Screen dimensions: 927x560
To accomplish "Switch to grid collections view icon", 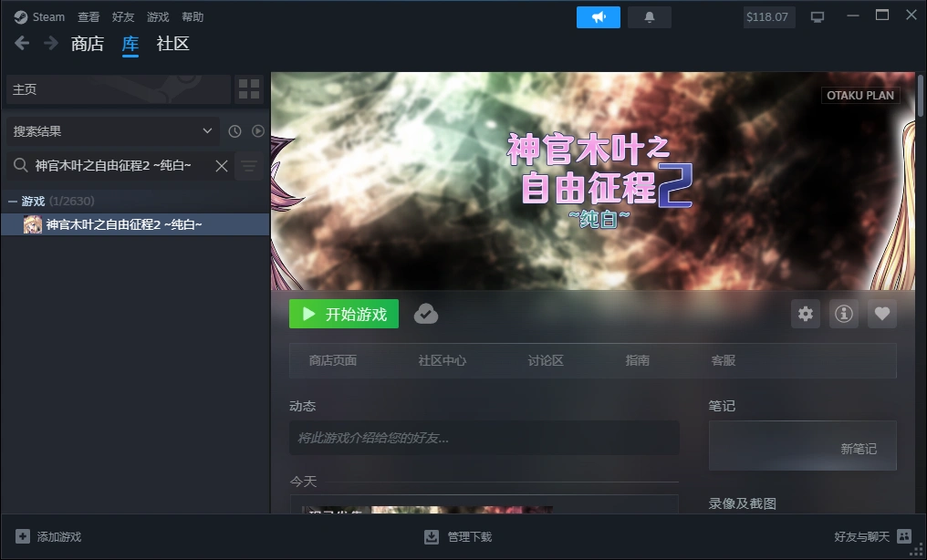I will coord(249,89).
